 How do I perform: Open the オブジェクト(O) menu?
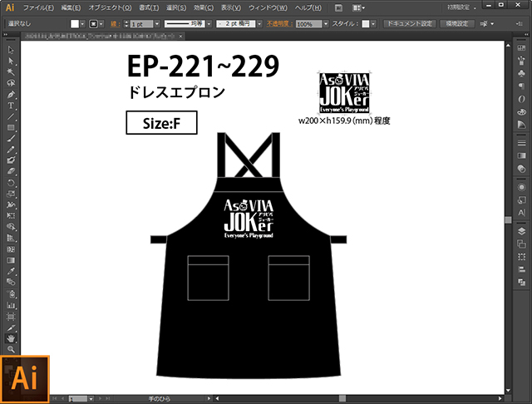[x=110, y=7]
